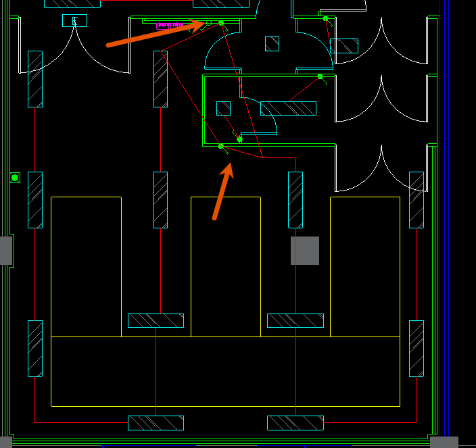The width and height of the screenshot is (476, 448).
Task: Select the right yellow table rectangle
Action: pos(365,267)
